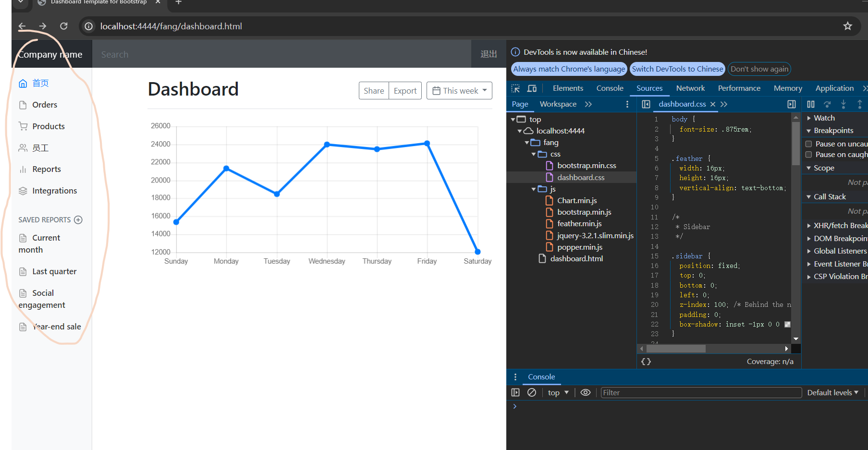Reload the page with refresh icon
868x450 pixels.
tap(63, 26)
